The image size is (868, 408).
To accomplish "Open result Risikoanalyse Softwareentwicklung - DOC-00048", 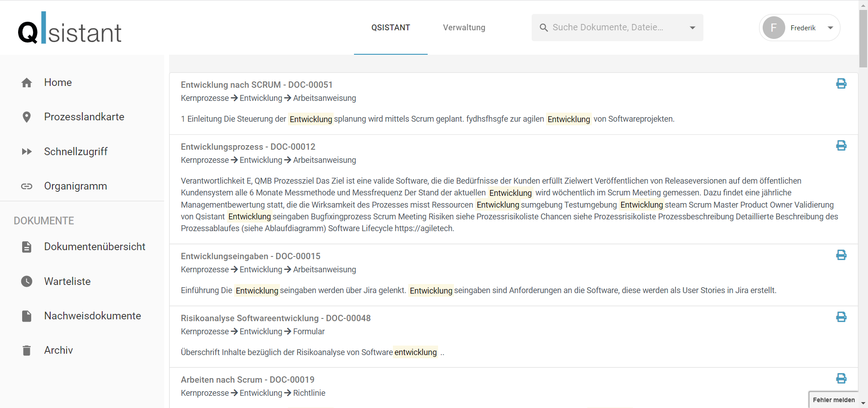I will 276,318.
